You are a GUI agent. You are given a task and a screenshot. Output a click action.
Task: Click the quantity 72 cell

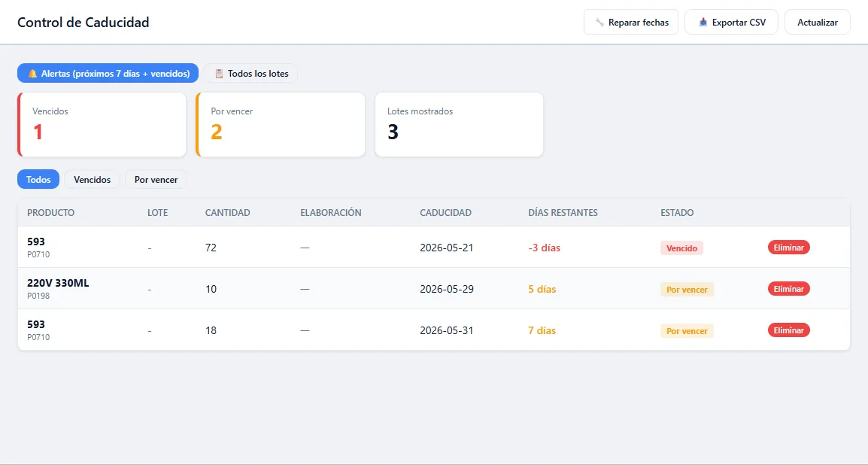click(211, 248)
